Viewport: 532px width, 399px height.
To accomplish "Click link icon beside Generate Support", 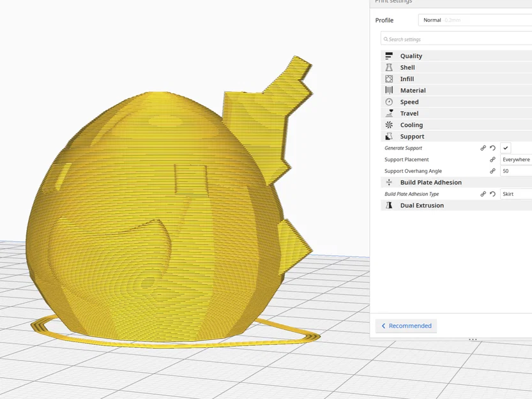I will (483, 148).
